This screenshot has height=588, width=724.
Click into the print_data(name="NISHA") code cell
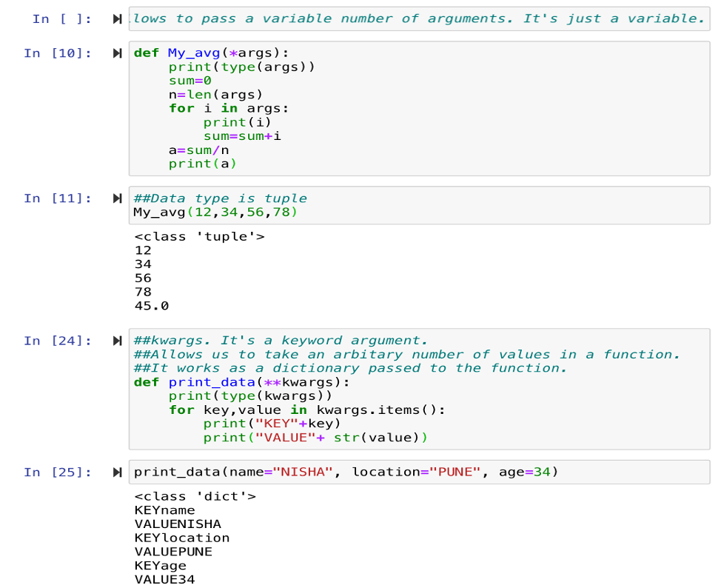[346, 472]
